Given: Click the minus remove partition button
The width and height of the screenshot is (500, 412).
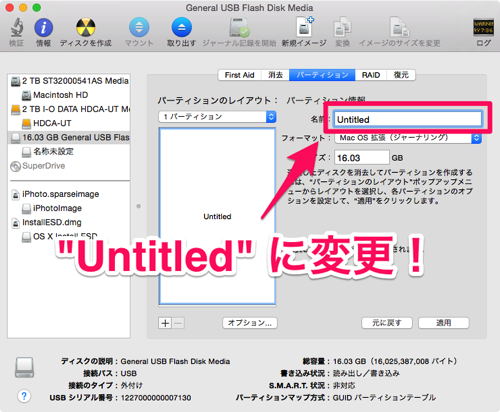Looking at the screenshot, I should coord(178,323).
